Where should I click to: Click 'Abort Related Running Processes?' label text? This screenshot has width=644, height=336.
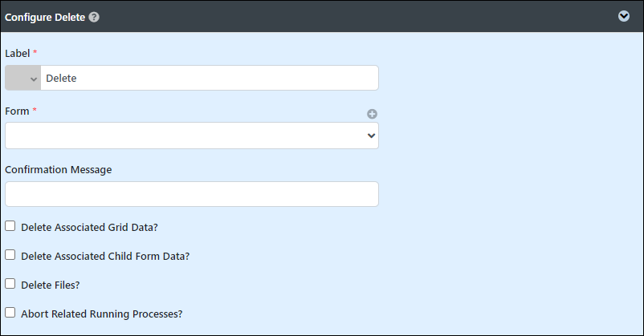(x=102, y=314)
